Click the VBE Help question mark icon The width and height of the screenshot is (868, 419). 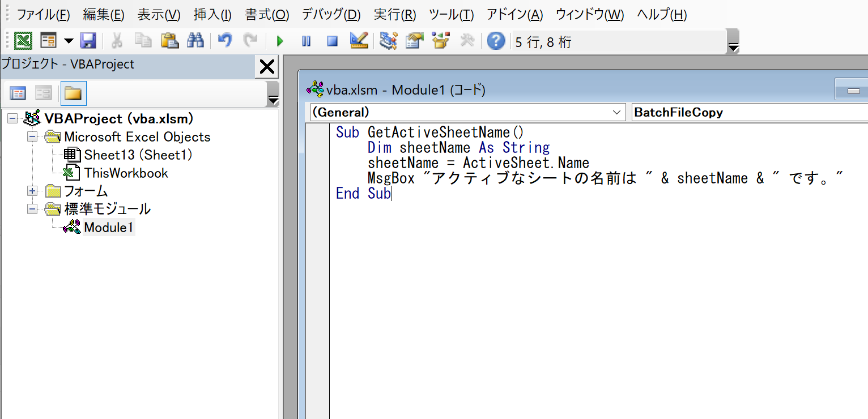coord(495,41)
